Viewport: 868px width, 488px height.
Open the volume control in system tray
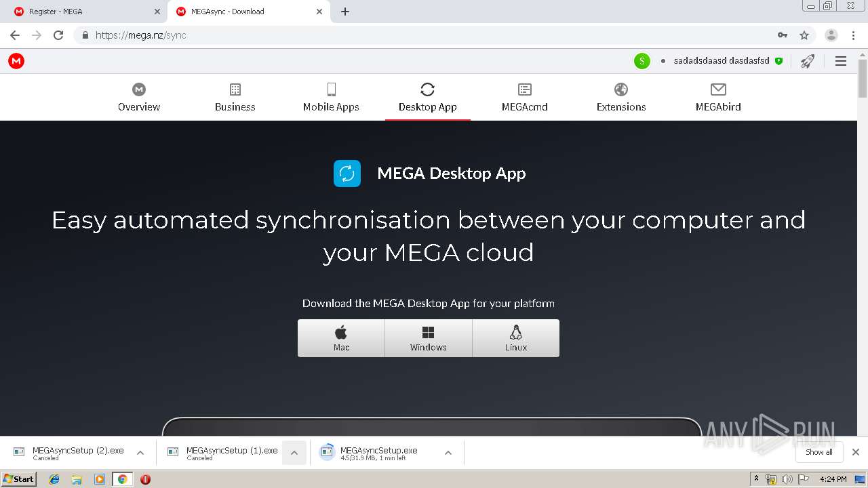[787, 479]
